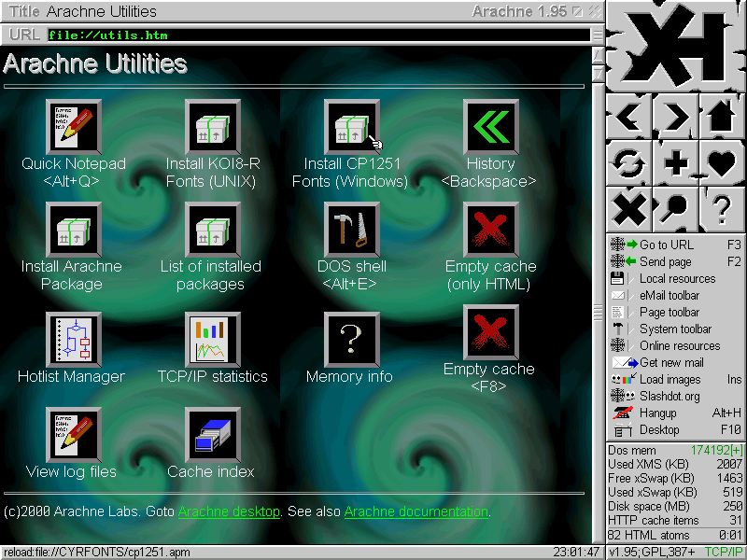
Task: Click the Arachne logo in the corner
Action: pos(675,46)
